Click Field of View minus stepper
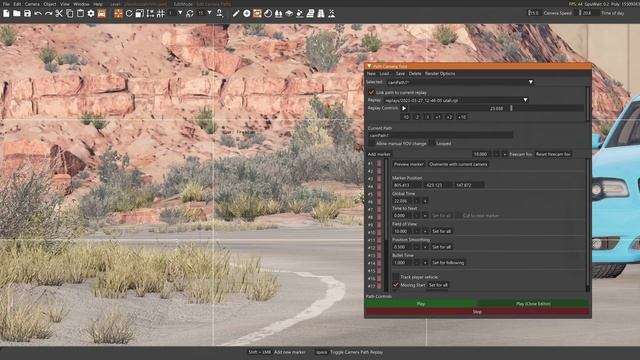640x360 pixels. 416,231
